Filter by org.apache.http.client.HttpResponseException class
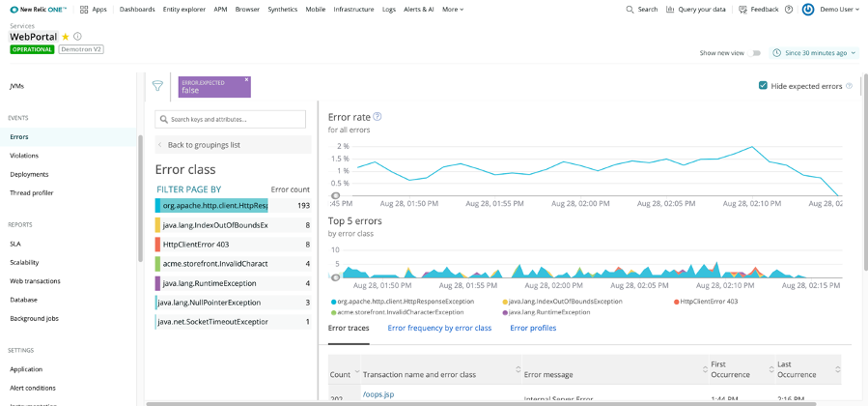This screenshot has height=406, width=868. tap(233, 206)
